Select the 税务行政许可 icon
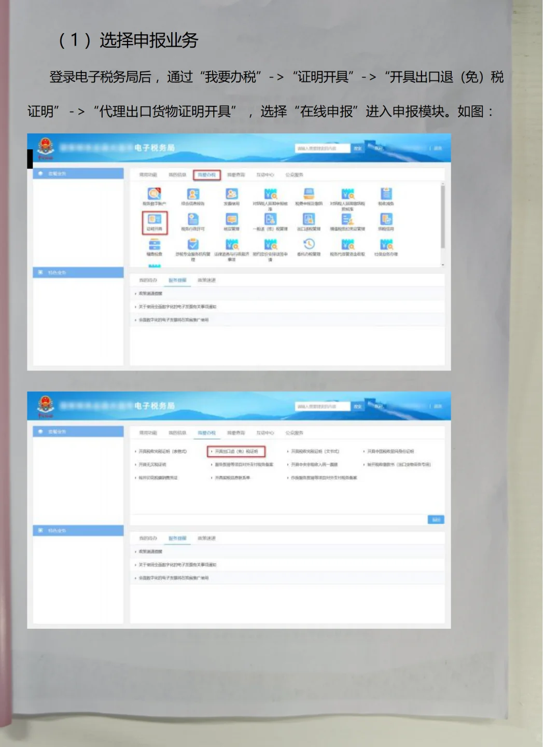Image resolution: width=560 pixels, height=747 pixels. click(192, 221)
